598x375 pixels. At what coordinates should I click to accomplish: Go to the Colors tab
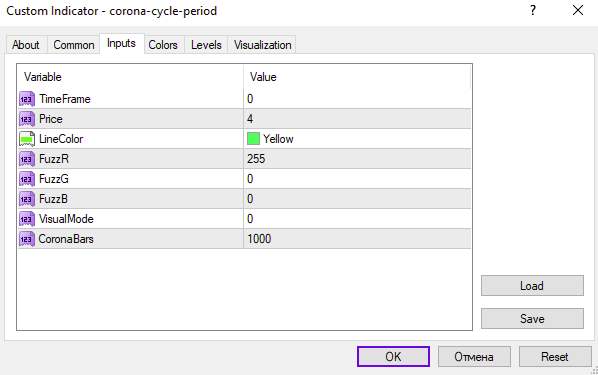pyautogui.click(x=163, y=45)
